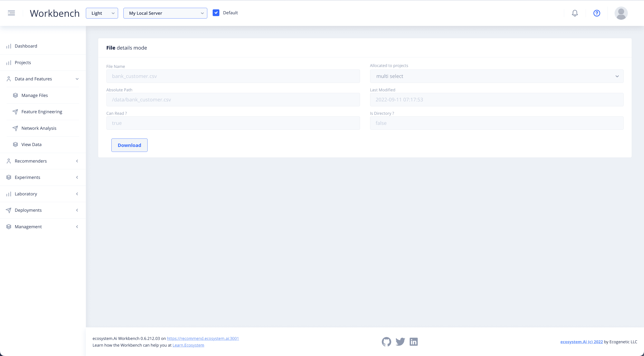The width and height of the screenshot is (644, 356).
Task: Open Feature Engineering menu item
Action: pos(42,112)
